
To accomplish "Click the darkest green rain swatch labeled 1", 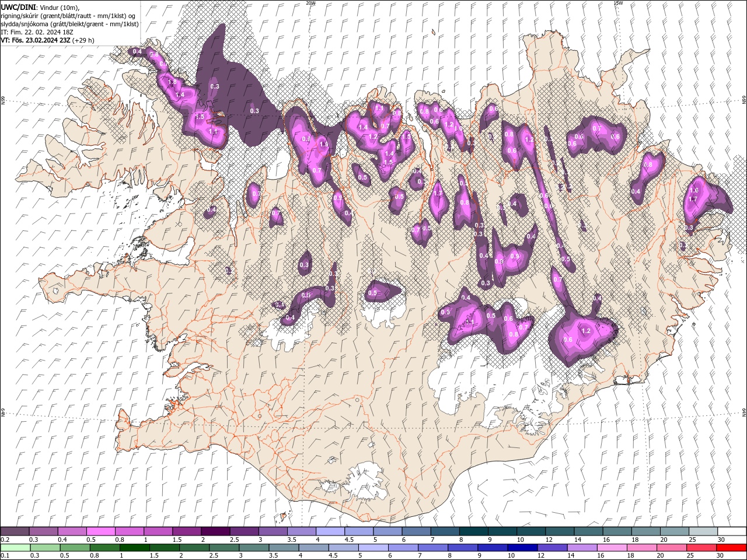I will coord(134,548).
